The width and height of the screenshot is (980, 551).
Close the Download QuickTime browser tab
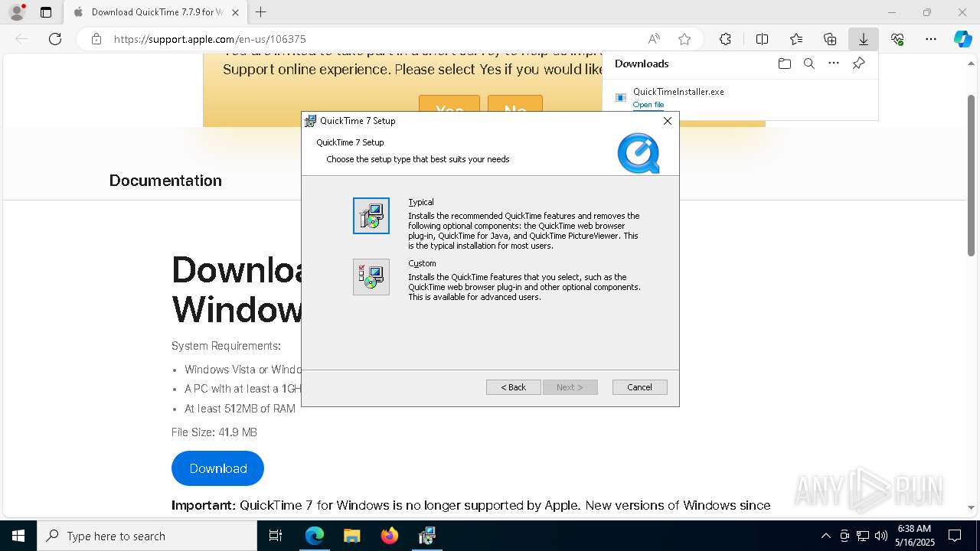pos(236,12)
